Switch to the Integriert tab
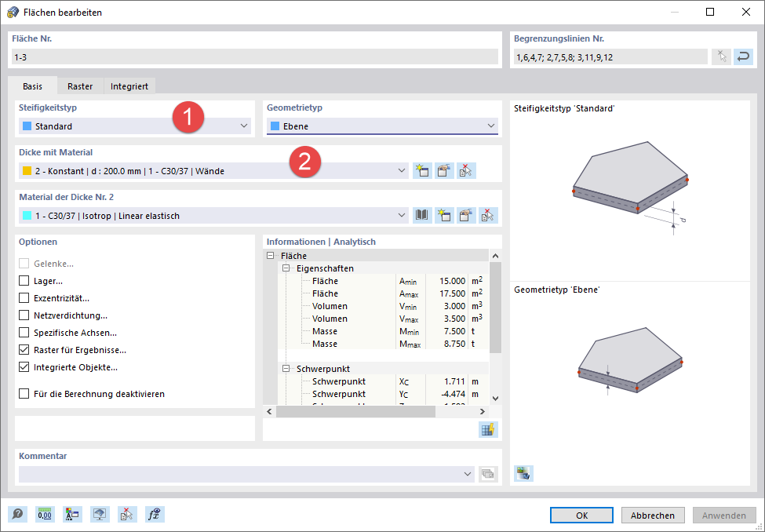Viewport: 765px width, 532px height. coord(129,86)
